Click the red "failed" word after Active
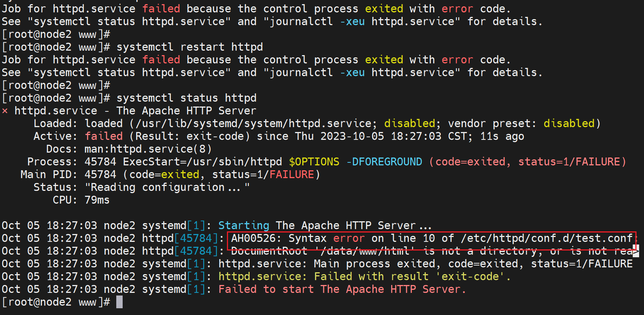Image resolution: width=644 pixels, height=315 pixels. [104, 136]
